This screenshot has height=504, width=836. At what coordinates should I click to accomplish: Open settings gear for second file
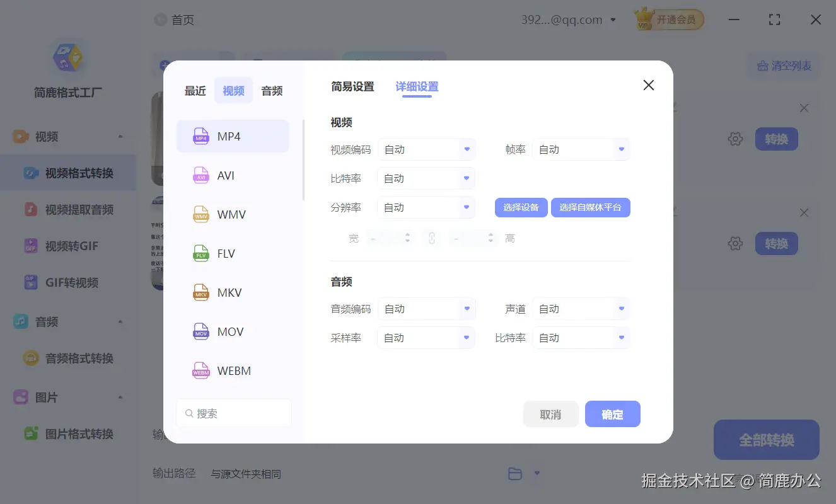click(735, 244)
